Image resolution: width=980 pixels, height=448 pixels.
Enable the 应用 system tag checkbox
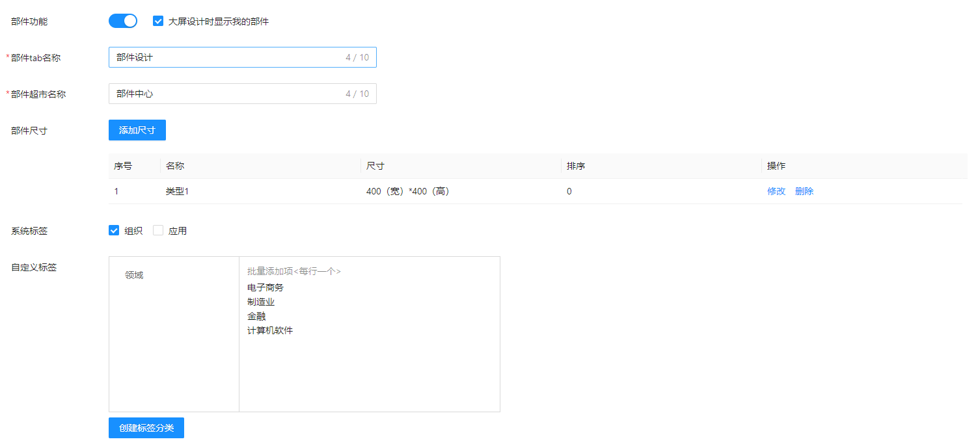point(158,230)
